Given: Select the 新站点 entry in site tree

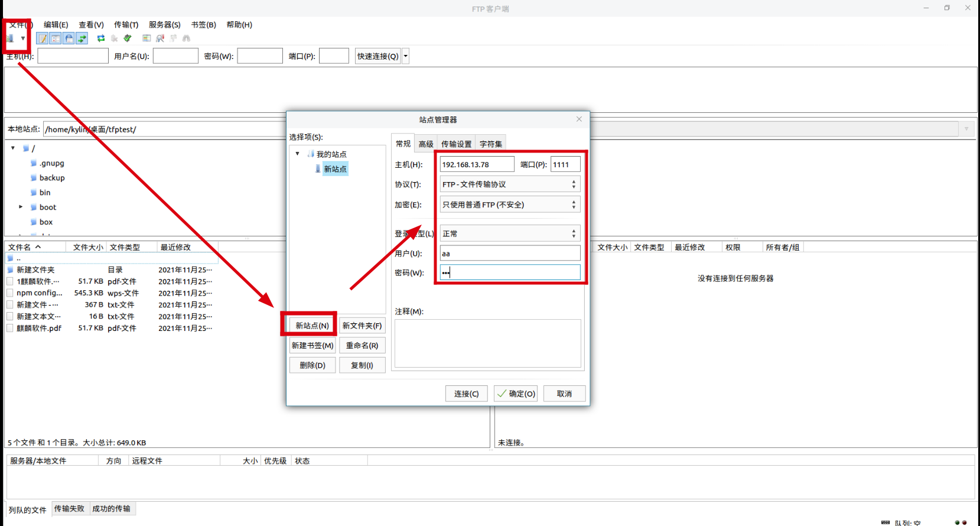Looking at the screenshot, I should [x=335, y=169].
